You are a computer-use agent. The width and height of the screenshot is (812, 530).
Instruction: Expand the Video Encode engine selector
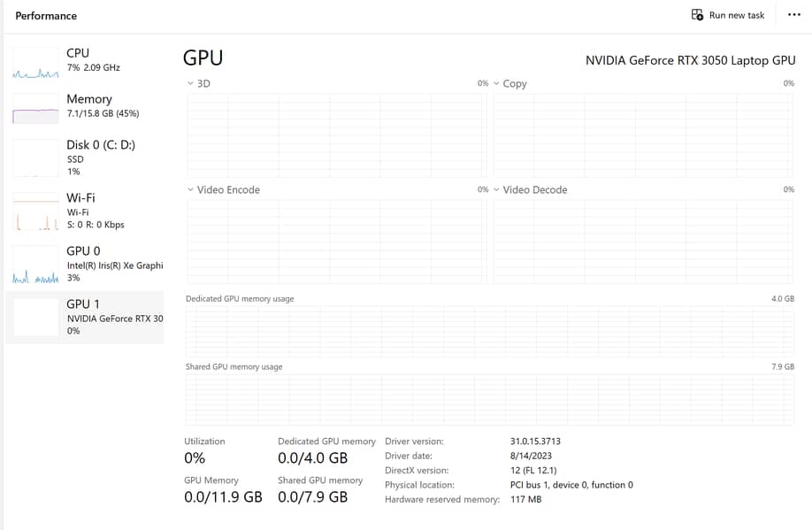tap(190, 189)
